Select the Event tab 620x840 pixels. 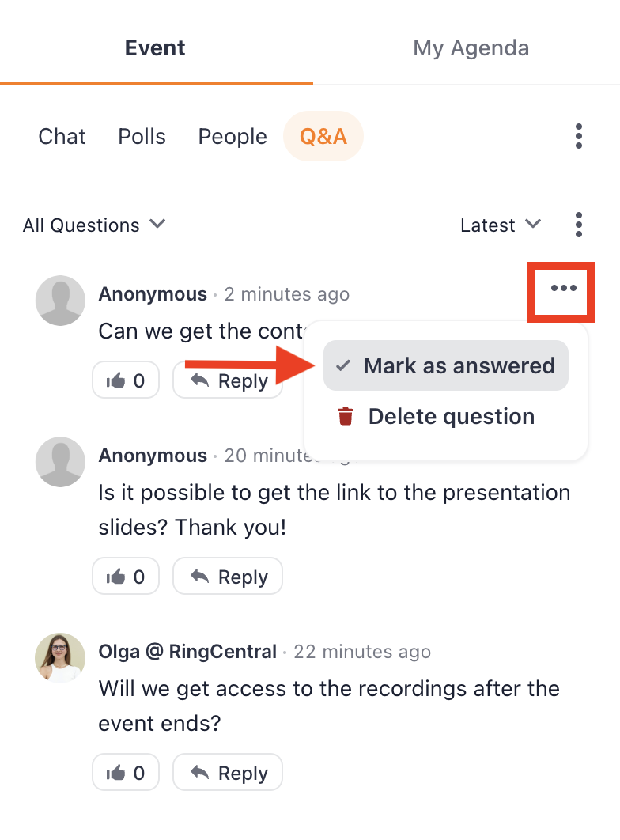(155, 47)
